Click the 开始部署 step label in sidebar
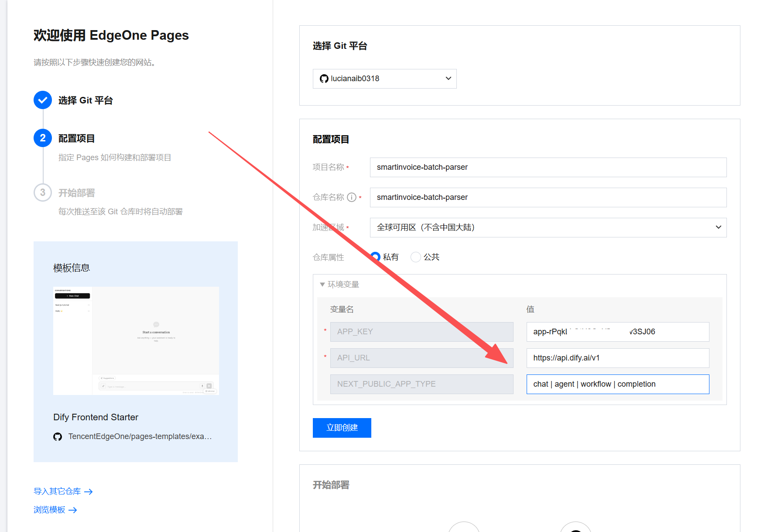 coord(77,192)
